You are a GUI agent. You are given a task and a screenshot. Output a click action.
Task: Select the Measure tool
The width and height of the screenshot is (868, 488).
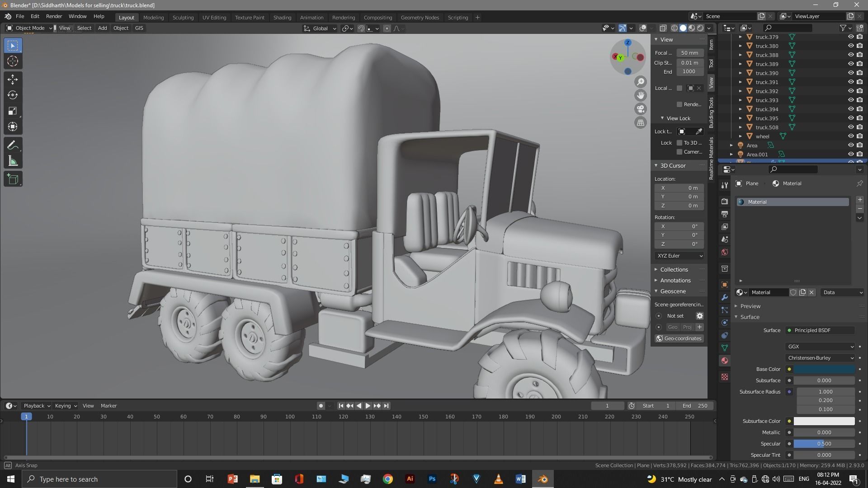13,161
